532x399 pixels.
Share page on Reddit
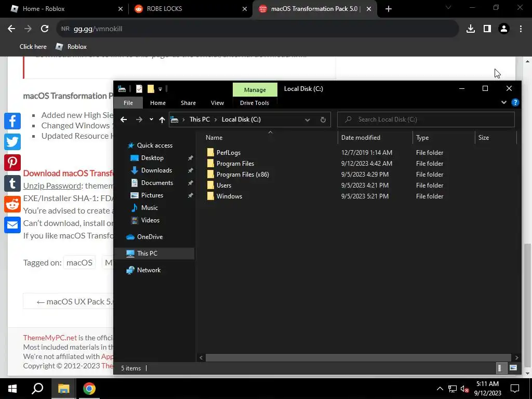(12, 204)
